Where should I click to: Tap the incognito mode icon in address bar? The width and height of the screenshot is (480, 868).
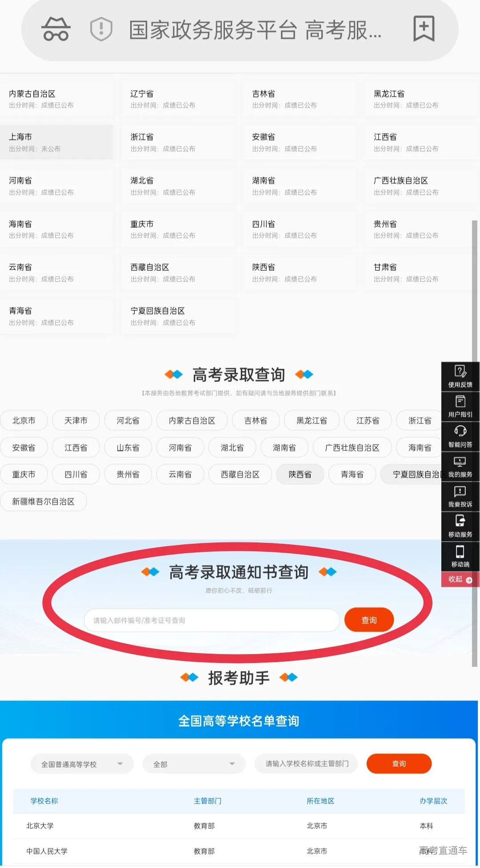pyautogui.click(x=56, y=29)
